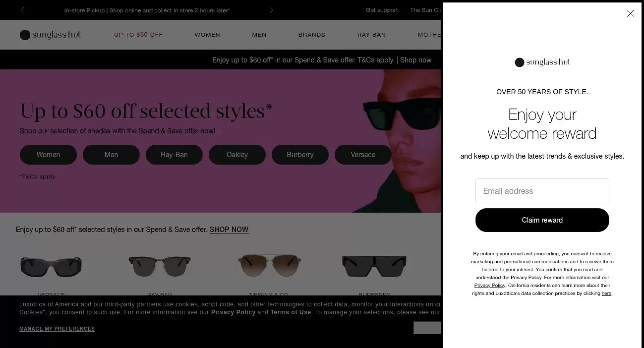Screen dimensions: 644x348
Task: Close the welcome reward popup
Action: tap(630, 13)
